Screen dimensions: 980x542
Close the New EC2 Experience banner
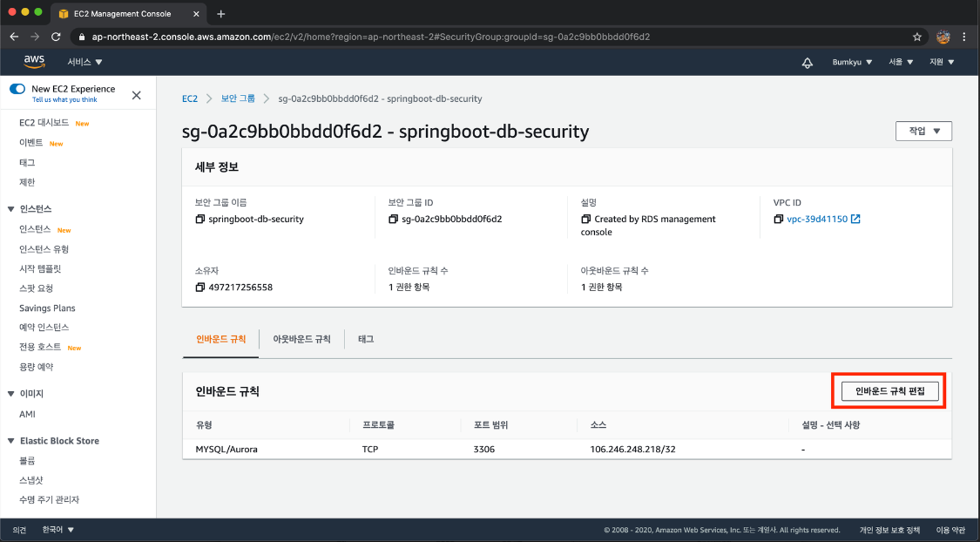136,95
